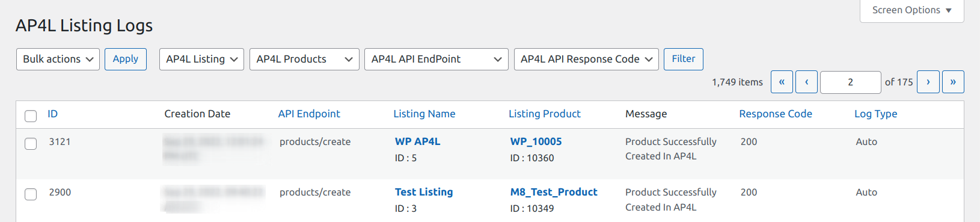The width and height of the screenshot is (980, 222).
Task: Click response code 200 in row 2900
Action: tap(749, 193)
